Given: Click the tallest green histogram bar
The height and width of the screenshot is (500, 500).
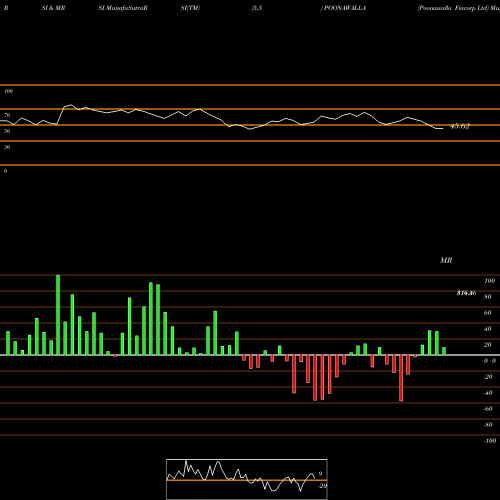Looking at the screenshot, I should pos(58,315).
